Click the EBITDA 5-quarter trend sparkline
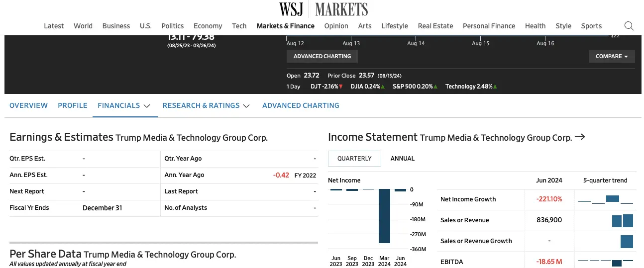Screen dimensions: 644x268 pyautogui.click(x=605, y=262)
